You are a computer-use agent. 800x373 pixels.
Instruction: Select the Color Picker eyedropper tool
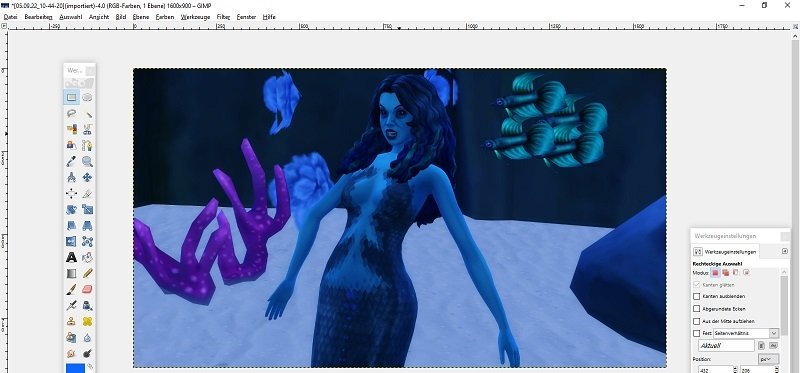coord(71,161)
